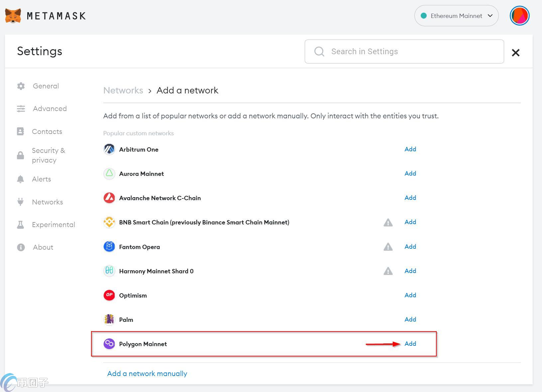Click the Fantom Opera warning icon

pos(388,247)
